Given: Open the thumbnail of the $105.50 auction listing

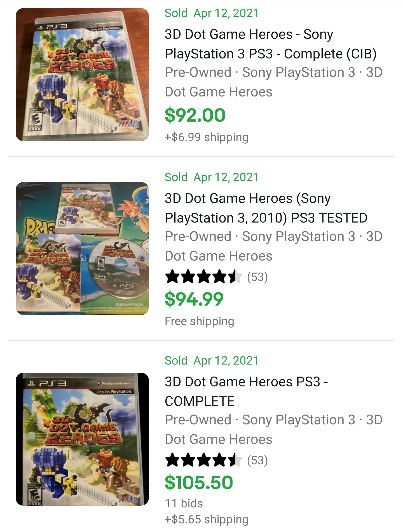Looking at the screenshot, I should coord(82,439).
